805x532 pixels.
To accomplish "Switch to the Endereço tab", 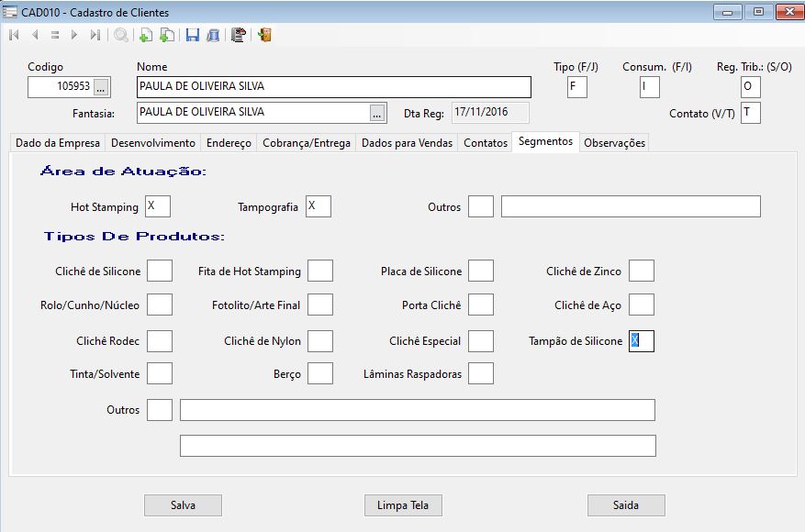I will click(x=229, y=143).
